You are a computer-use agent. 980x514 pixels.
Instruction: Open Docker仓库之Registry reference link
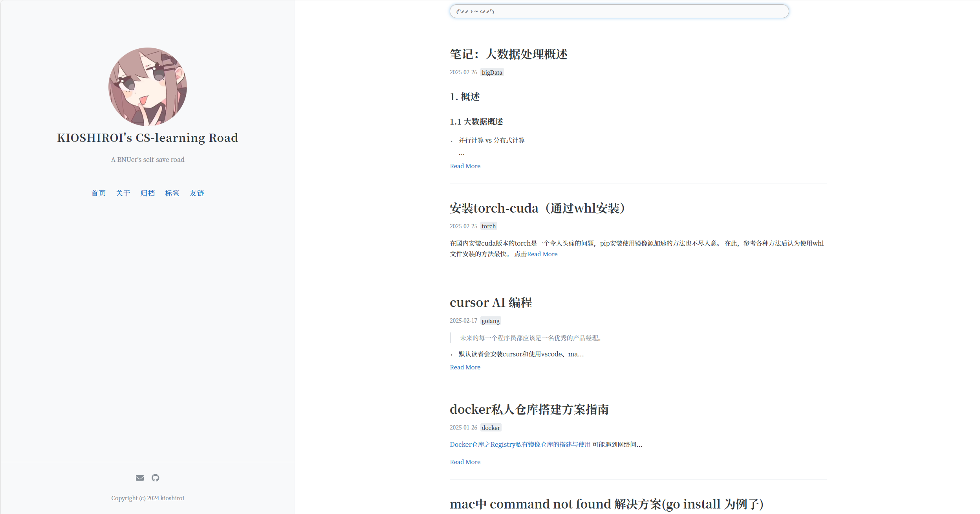pos(520,444)
